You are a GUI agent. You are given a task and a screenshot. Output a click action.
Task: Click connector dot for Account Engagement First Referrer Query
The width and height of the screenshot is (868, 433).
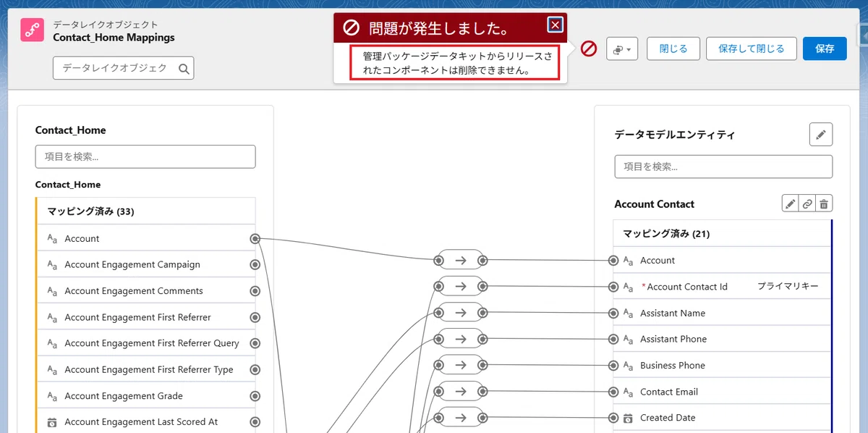[x=255, y=343]
